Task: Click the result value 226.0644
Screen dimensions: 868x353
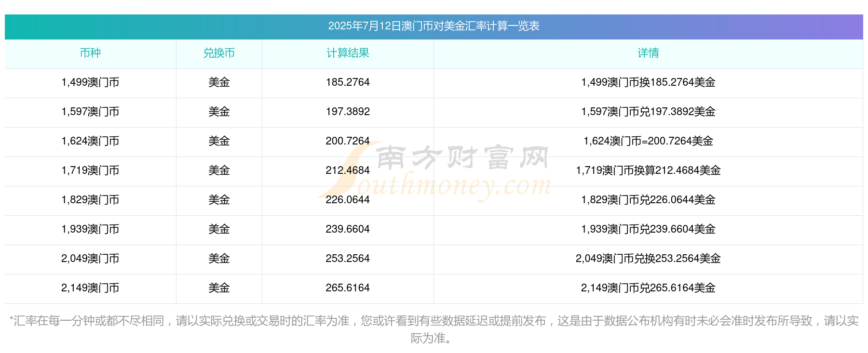Action: (x=348, y=200)
